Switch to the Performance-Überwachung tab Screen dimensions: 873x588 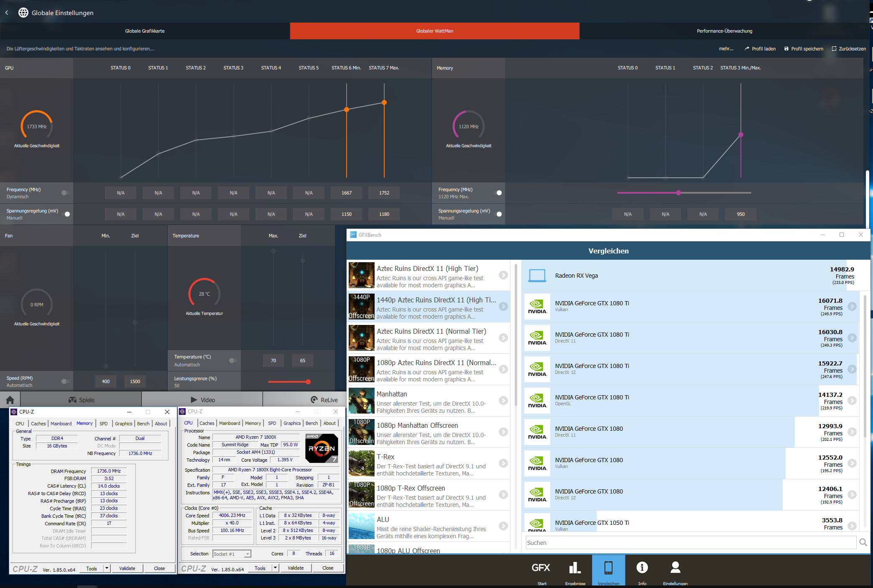724,31
